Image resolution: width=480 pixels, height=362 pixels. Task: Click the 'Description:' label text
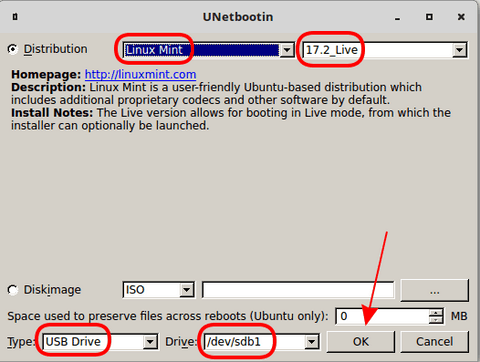tap(49, 87)
